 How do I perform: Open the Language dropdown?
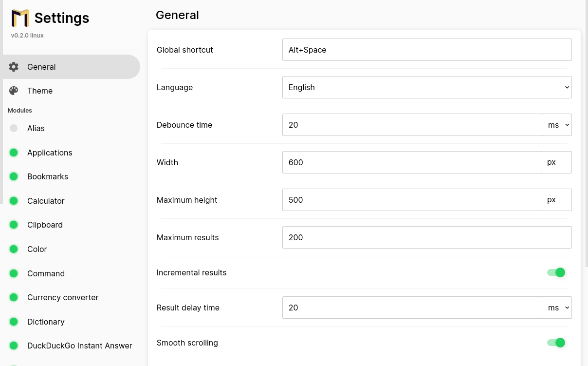click(426, 87)
